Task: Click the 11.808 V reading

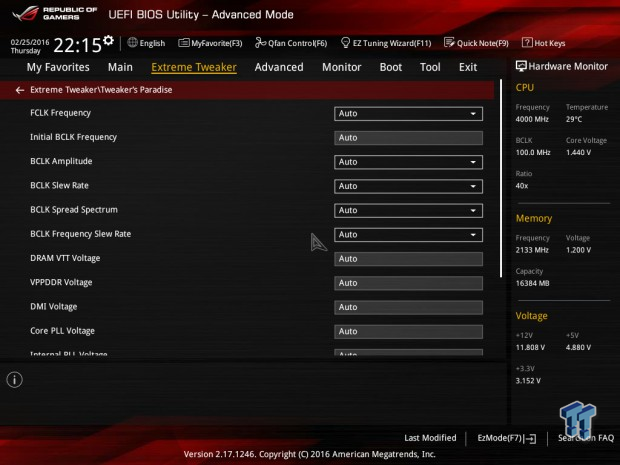Action: (x=530, y=348)
